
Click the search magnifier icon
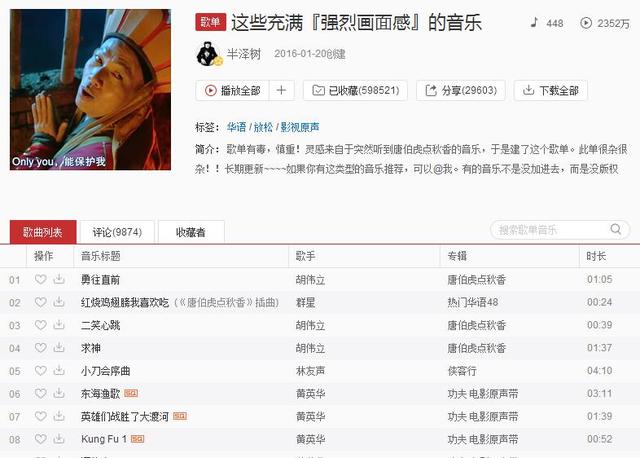pyautogui.click(x=616, y=229)
